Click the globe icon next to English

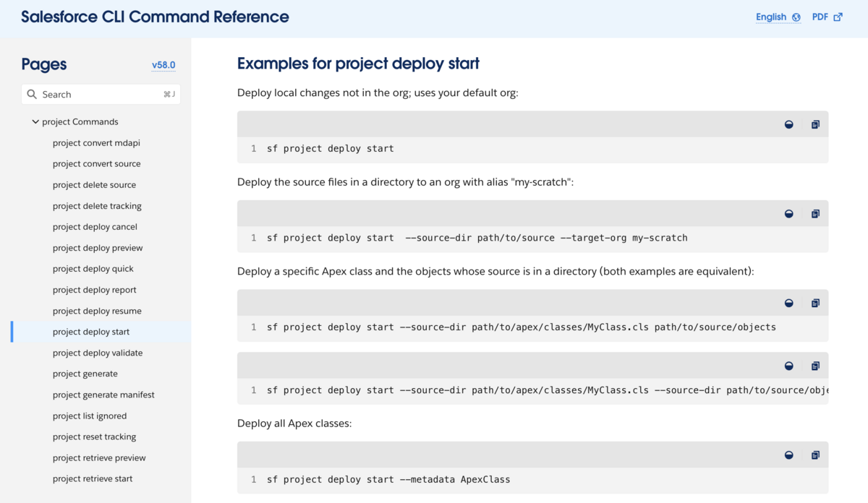click(799, 16)
